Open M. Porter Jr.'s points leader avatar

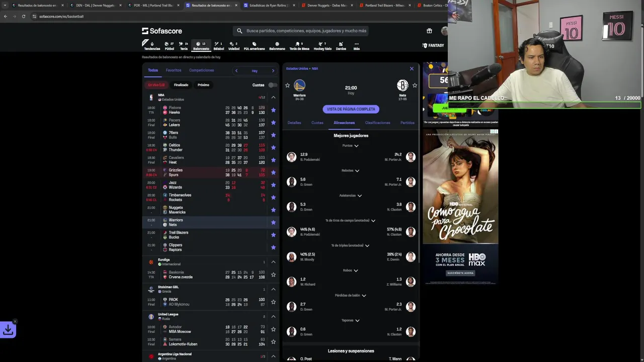coord(411,157)
